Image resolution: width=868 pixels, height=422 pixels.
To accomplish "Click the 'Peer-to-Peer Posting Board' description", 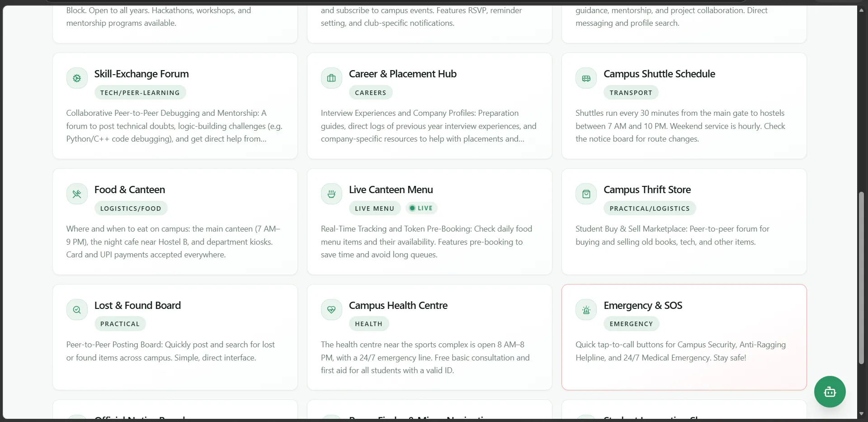I will (x=170, y=351).
